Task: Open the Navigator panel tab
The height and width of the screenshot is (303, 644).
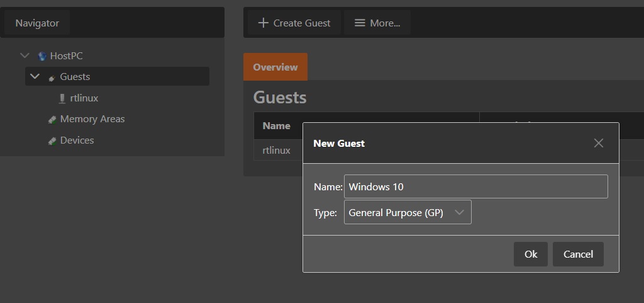Action: (37, 23)
